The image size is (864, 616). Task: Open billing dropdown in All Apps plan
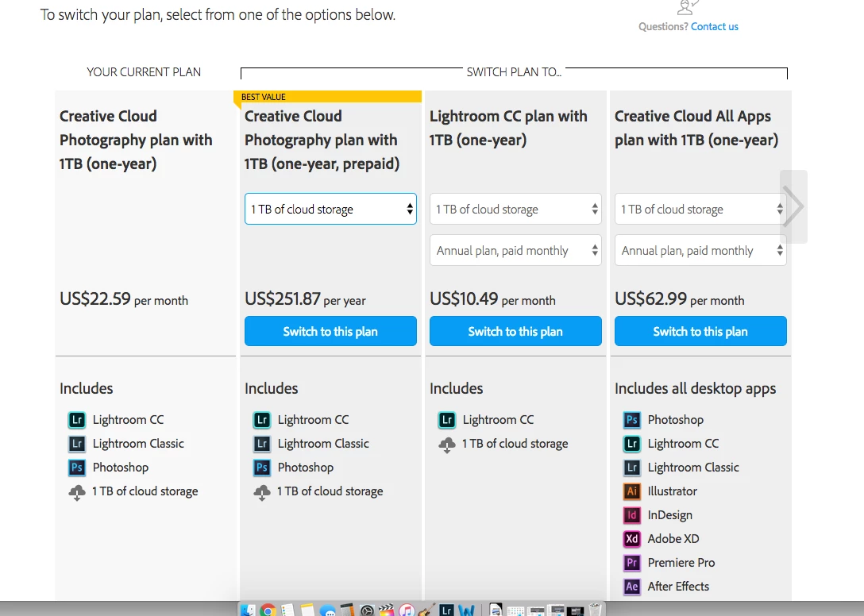point(700,250)
